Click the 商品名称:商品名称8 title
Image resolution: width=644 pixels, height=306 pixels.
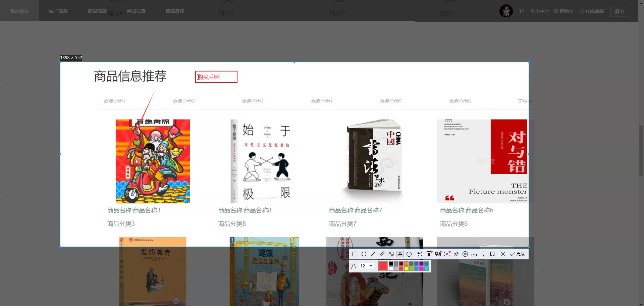pos(245,210)
